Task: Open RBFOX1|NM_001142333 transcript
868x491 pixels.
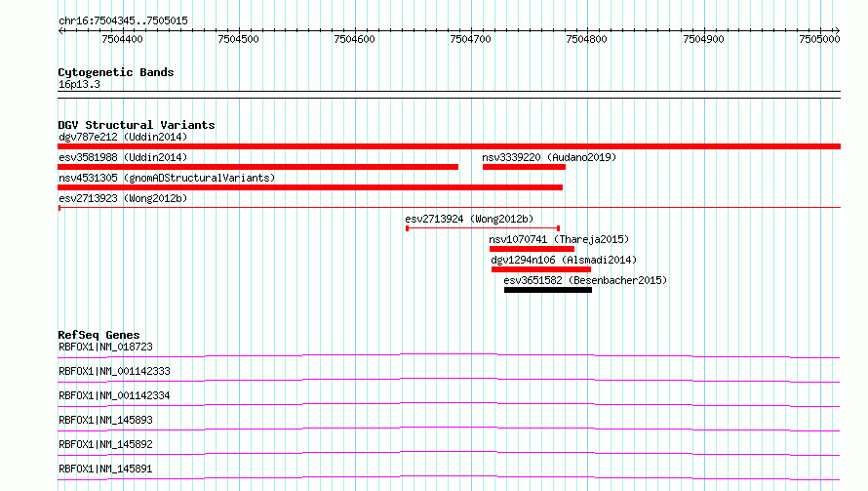Action: [x=114, y=371]
